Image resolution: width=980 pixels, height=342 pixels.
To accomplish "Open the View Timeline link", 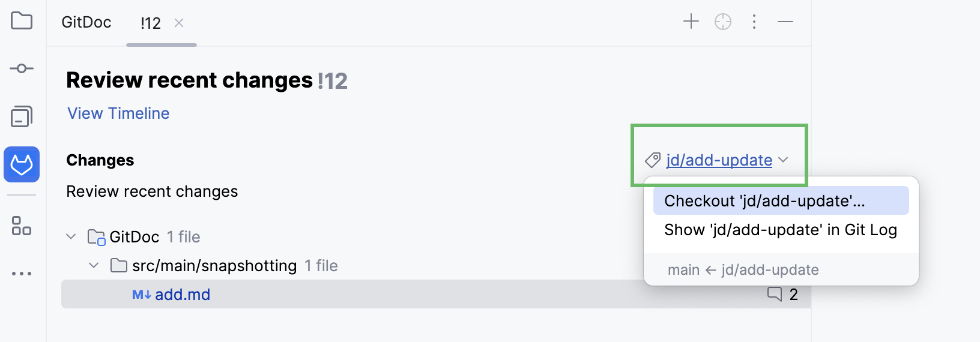I will pos(118,113).
